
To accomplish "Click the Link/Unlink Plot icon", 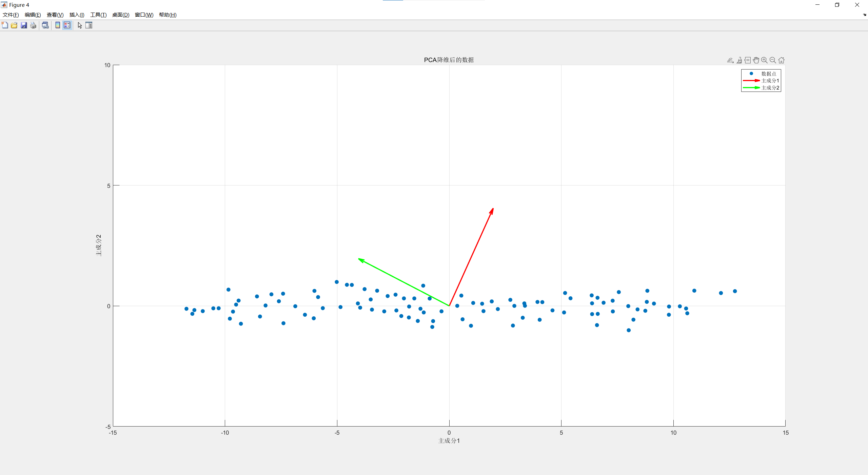I will (x=45, y=25).
